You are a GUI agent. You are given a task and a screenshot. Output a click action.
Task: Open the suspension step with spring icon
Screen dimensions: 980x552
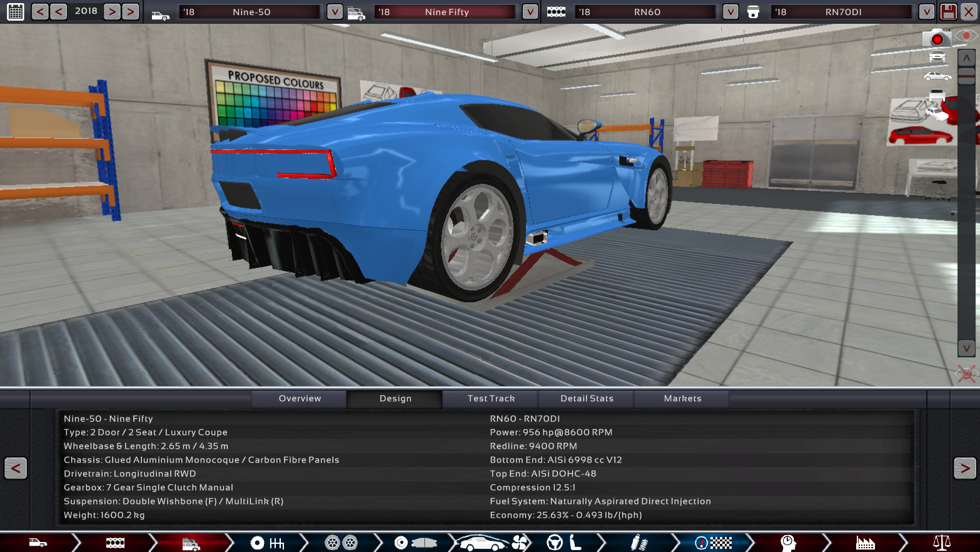tap(638, 543)
